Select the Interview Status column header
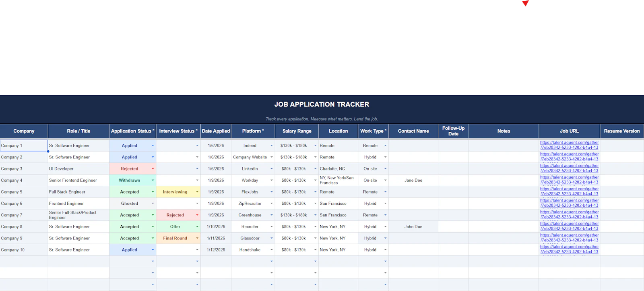The image size is (644, 291). 178,131
